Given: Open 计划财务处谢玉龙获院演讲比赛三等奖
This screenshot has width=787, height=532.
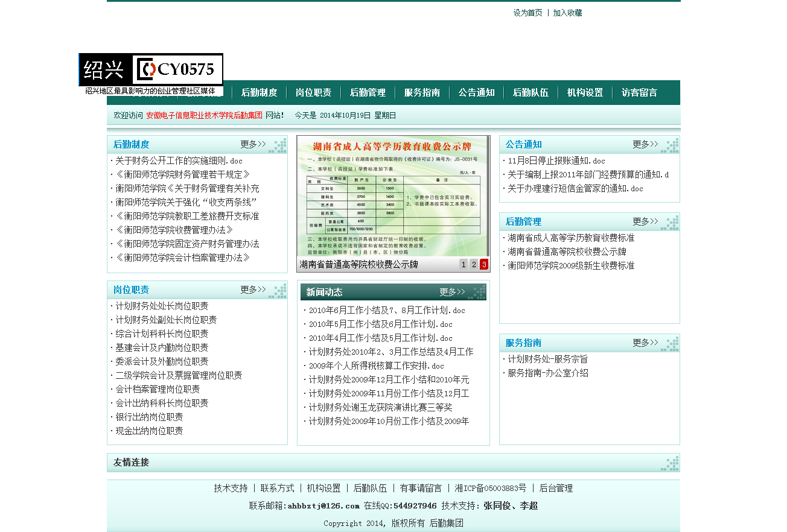Looking at the screenshot, I should tap(380, 408).
